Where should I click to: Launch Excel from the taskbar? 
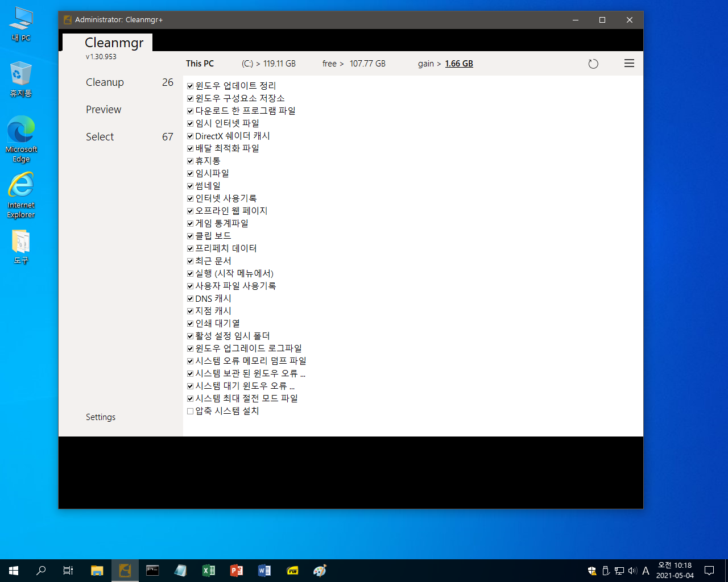tap(209, 571)
